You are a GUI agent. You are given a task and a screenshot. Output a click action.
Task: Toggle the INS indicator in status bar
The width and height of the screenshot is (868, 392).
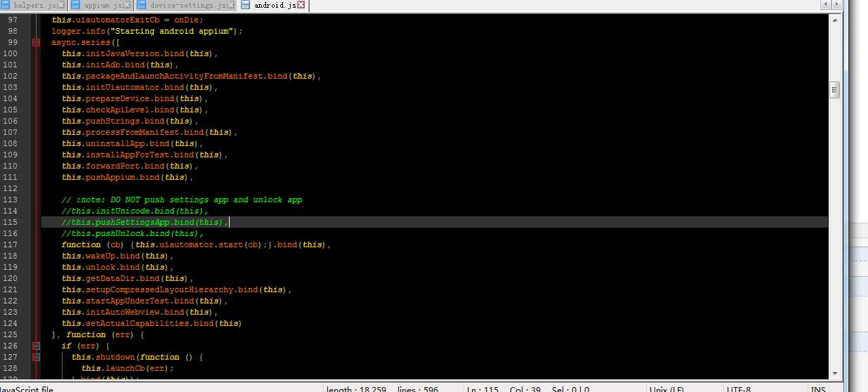pyautogui.click(x=819, y=388)
